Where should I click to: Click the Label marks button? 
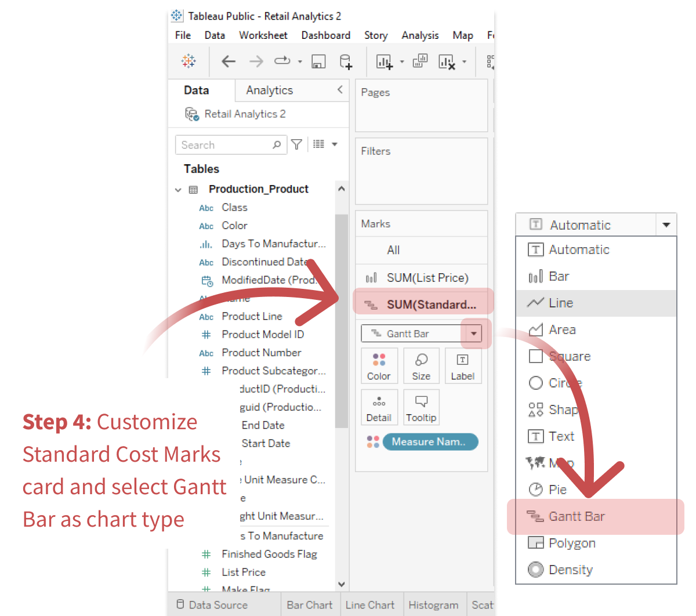463,366
